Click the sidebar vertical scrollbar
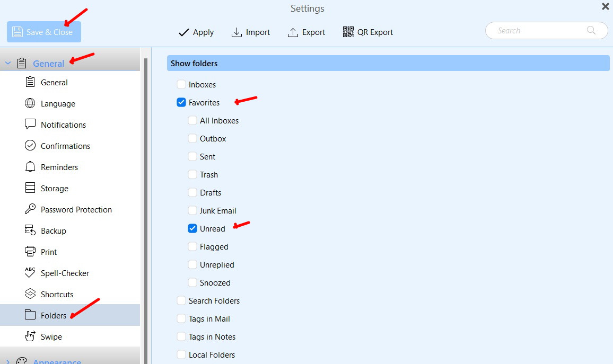This screenshot has width=613, height=364. 146,211
